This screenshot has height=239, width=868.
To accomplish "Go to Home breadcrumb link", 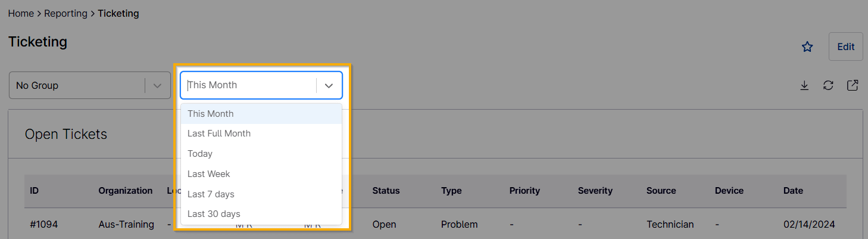I will (21, 13).
